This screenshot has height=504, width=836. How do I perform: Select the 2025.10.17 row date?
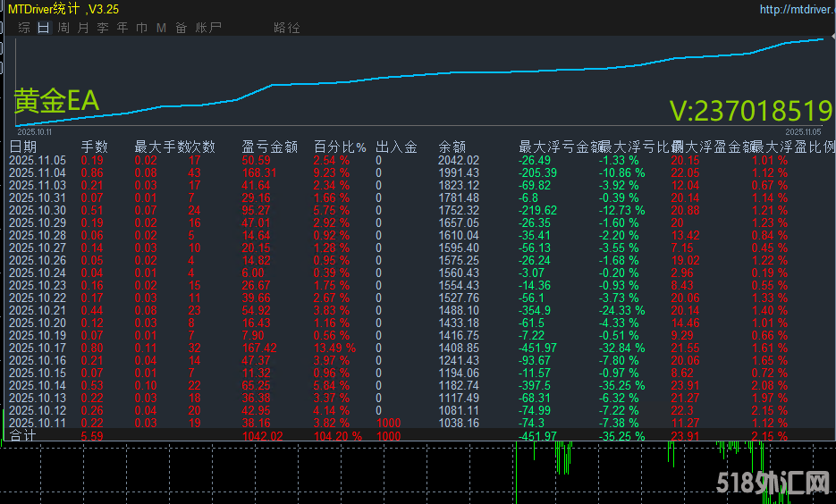(37, 349)
